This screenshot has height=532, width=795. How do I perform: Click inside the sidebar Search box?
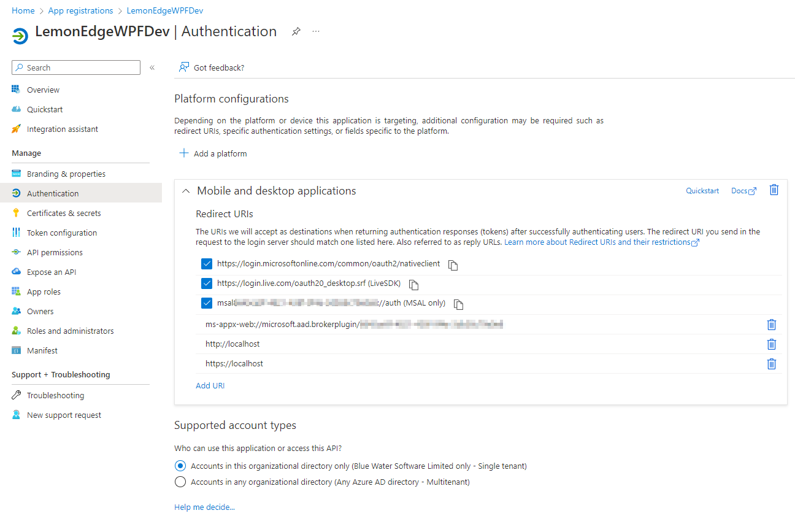[75, 67]
